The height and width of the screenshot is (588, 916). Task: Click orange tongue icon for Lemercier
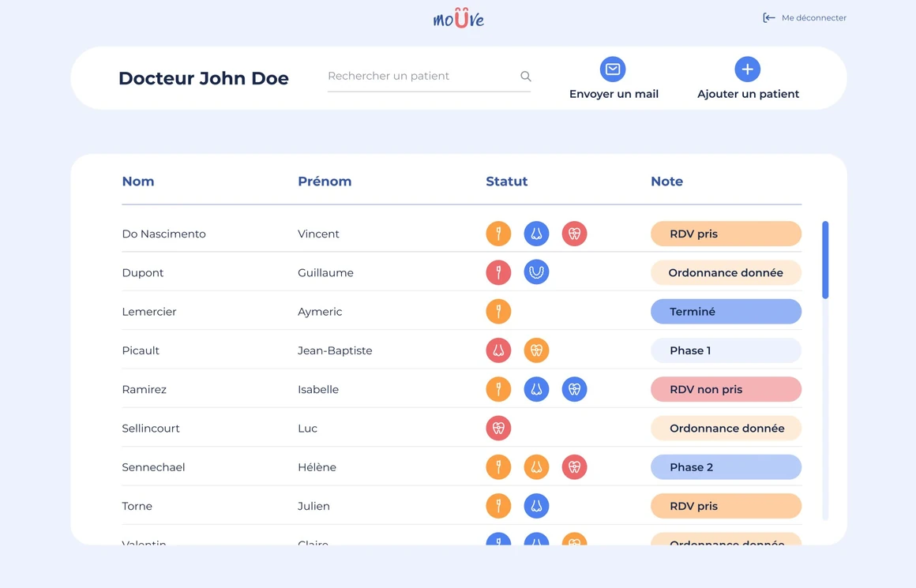pyautogui.click(x=498, y=311)
